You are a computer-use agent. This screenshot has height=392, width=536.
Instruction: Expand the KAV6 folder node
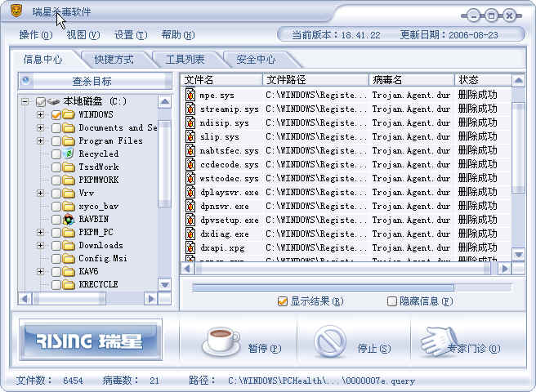click(x=40, y=271)
